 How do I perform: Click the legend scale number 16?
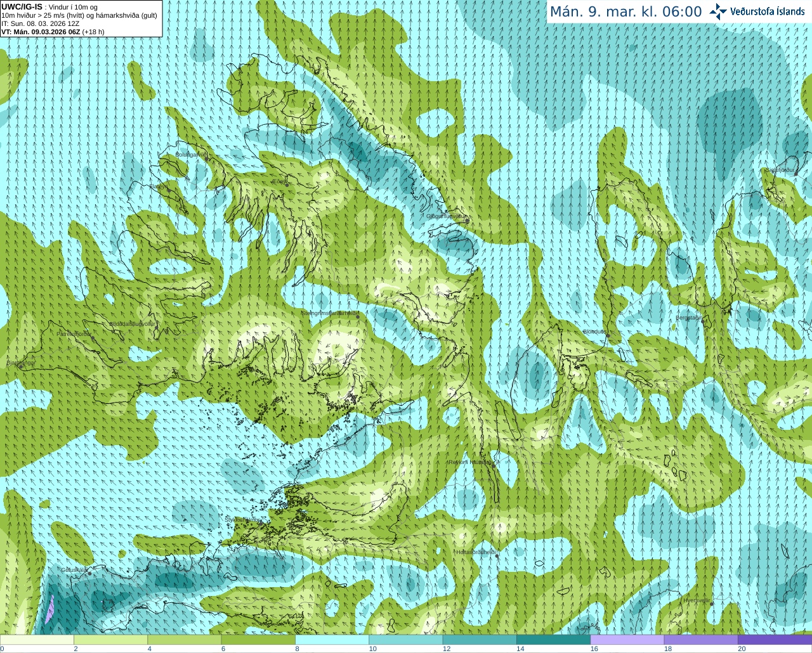coord(594,649)
